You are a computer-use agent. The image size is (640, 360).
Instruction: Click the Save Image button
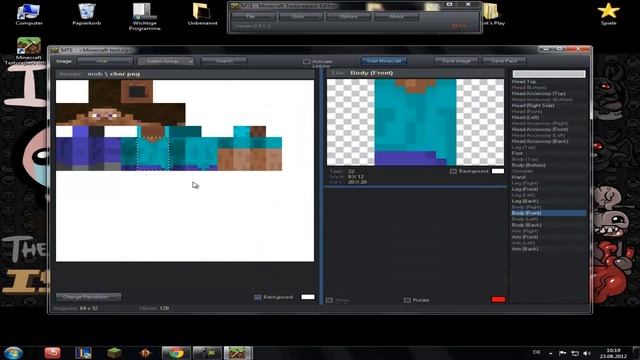tap(456, 61)
